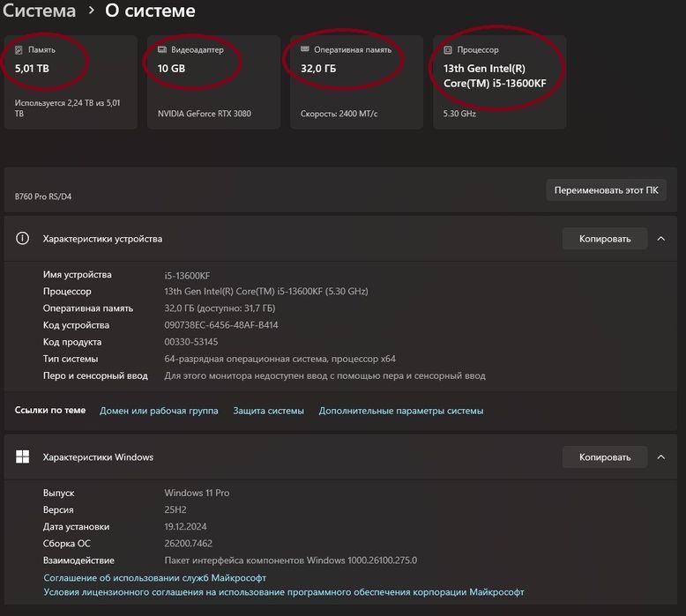Click the Взаимодействие label

point(78,560)
